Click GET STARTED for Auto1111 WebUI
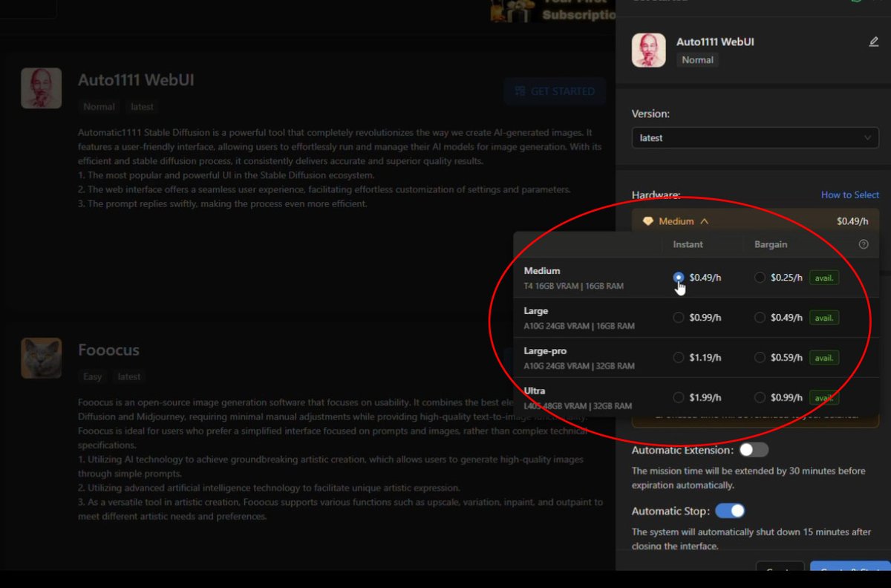The height and width of the screenshot is (588, 891). (x=555, y=91)
